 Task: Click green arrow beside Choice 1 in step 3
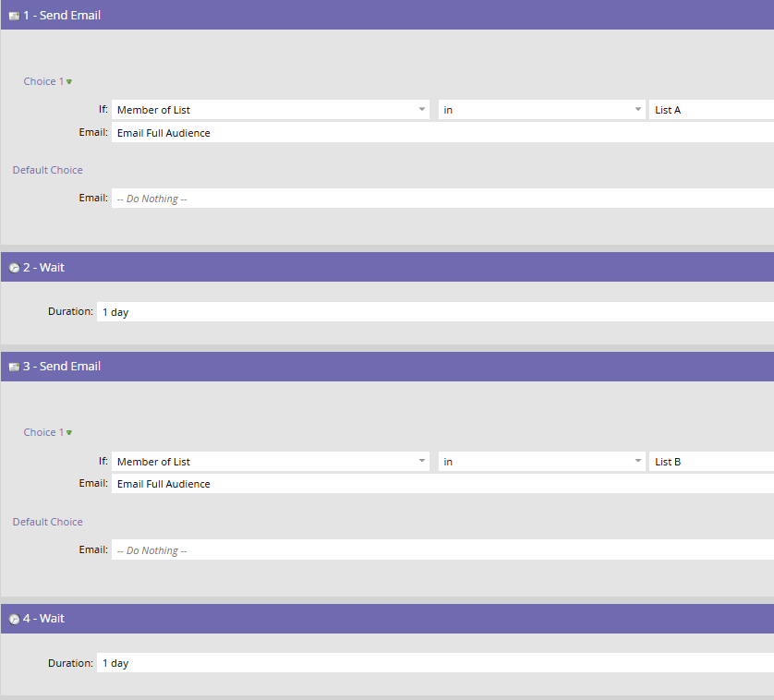coord(69,433)
